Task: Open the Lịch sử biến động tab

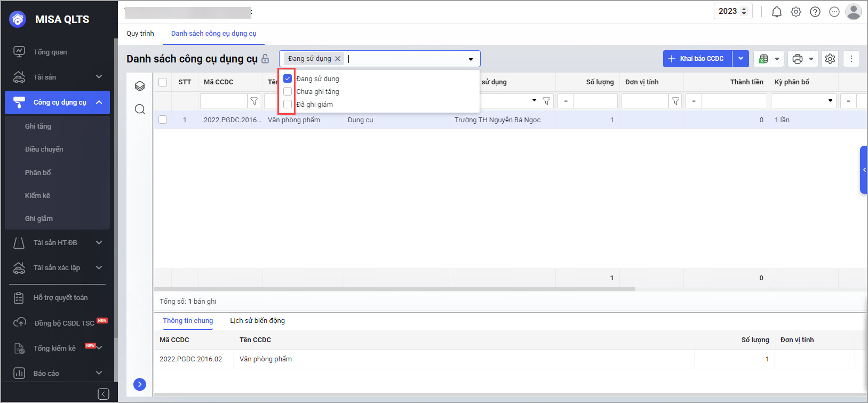Action: (x=257, y=321)
